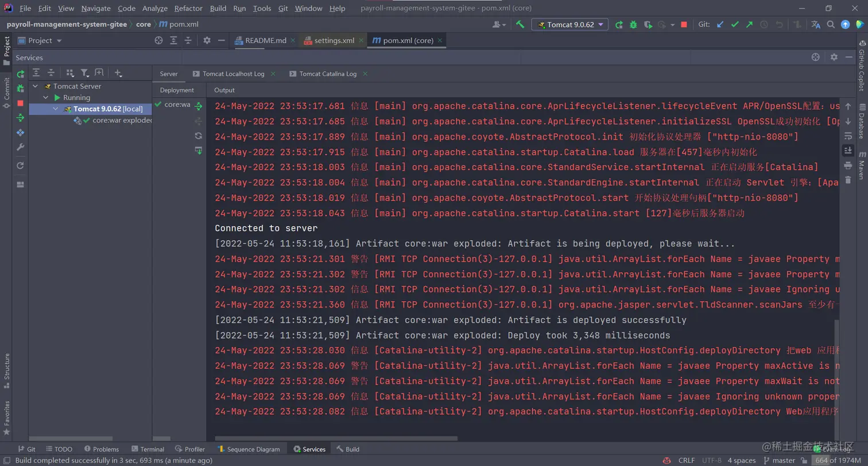This screenshot has width=868, height=466.
Task: Open the Problems tool window
Action: pos(101,449)
